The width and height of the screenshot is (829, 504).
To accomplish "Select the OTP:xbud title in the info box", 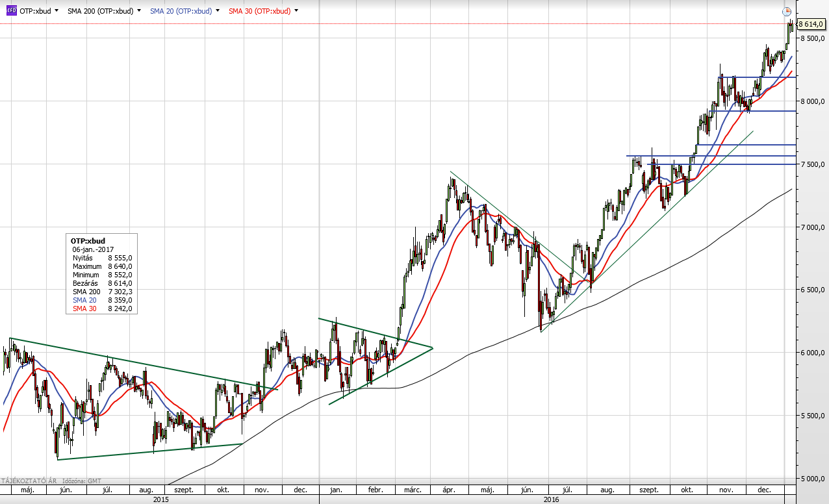I will point(88,241).
